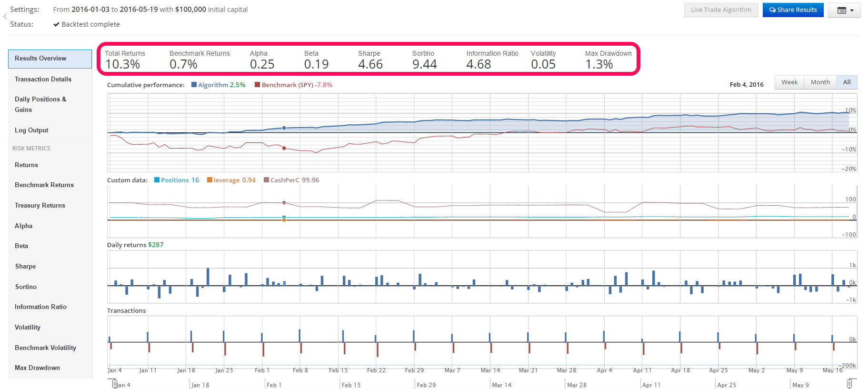Toggle Positions series legend swatch

click(x=157, y=180)
